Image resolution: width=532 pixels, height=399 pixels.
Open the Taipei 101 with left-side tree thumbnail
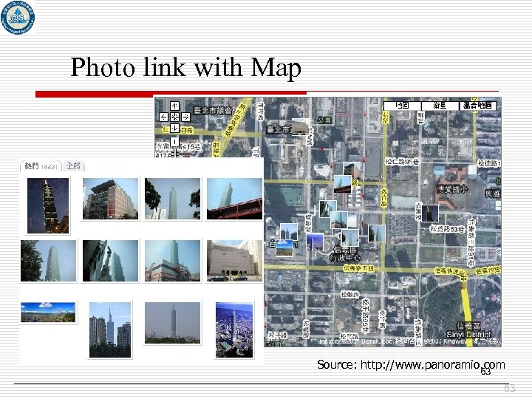click(49, 261)
